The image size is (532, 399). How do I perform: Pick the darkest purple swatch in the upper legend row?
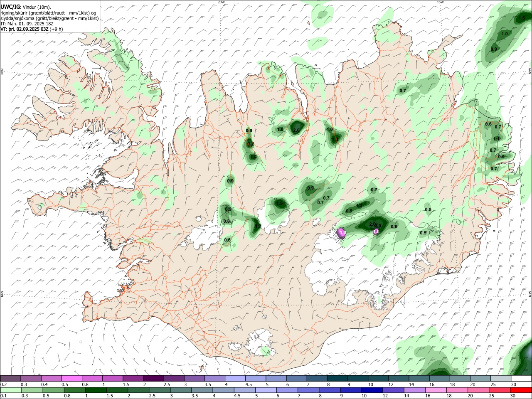153,378
